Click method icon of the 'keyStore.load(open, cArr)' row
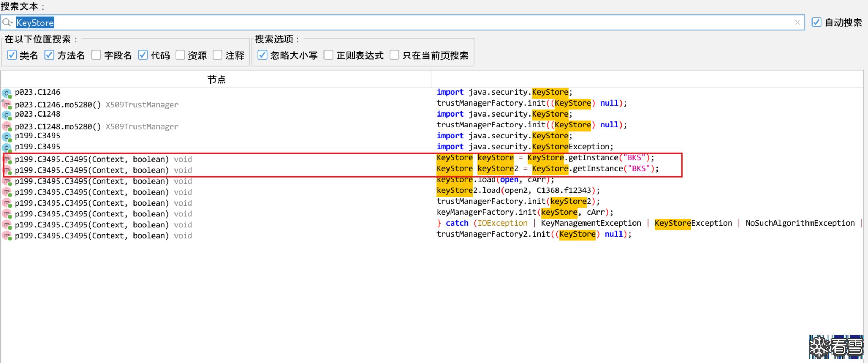Screen dimensions: 868x363 [7, 181]
